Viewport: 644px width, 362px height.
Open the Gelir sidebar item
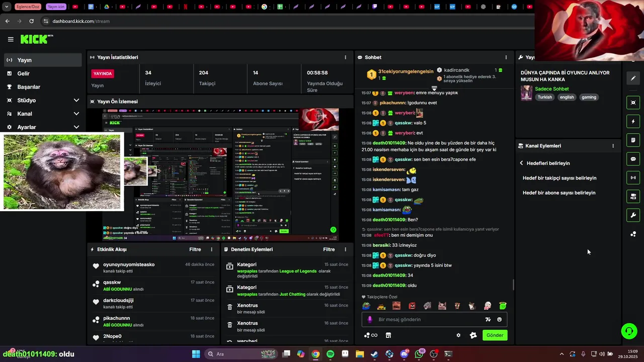coord(42,73)
